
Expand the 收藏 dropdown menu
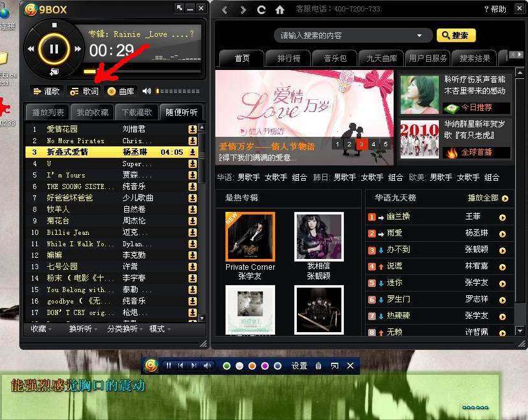point(41,329)
